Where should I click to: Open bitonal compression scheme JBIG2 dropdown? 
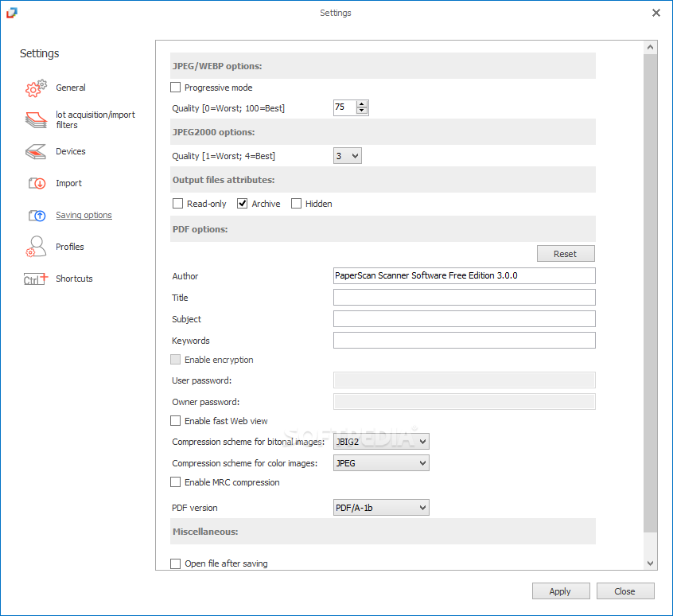(x=381, y=441)
